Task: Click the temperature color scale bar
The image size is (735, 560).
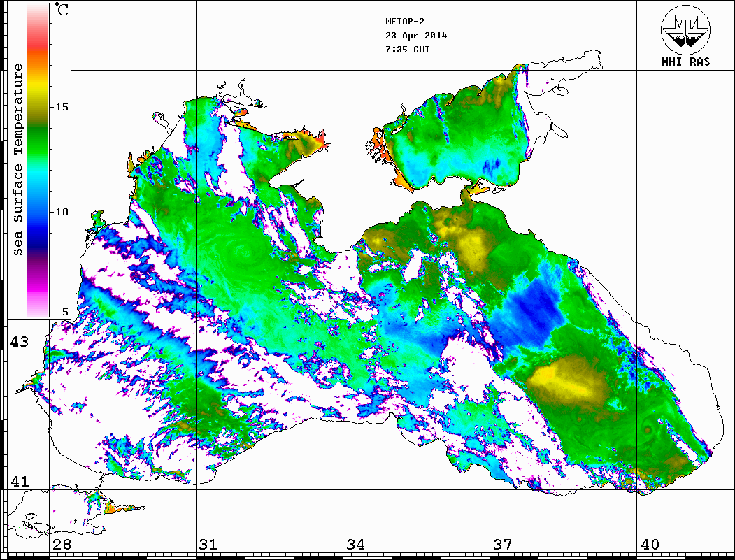Action: [x=38, y=160]
